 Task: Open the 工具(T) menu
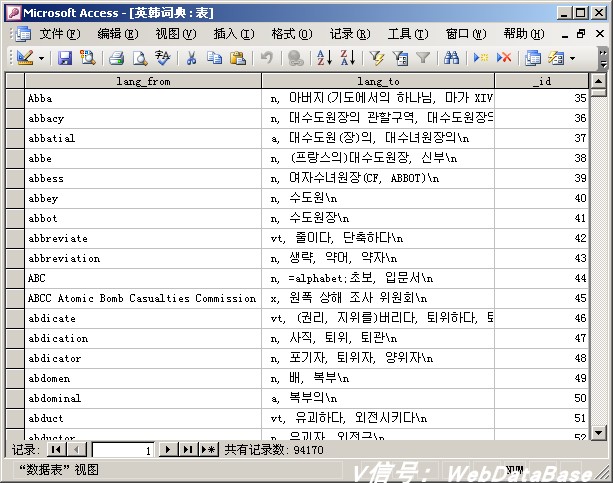[x=408, y=34]
